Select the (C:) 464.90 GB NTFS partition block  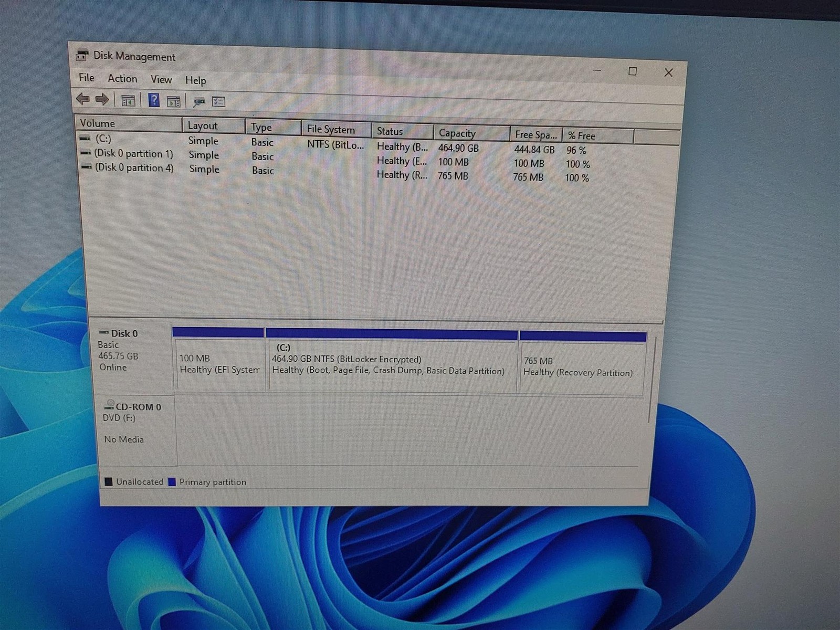392,361
